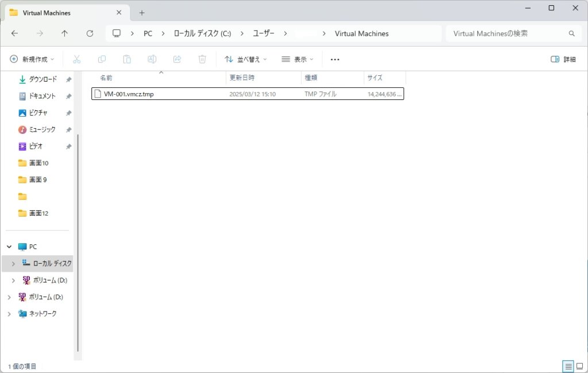Image resolution: width=588 pixels, height=373 pixels.
Task: Collapse the PC tree node
Action: 9,247
